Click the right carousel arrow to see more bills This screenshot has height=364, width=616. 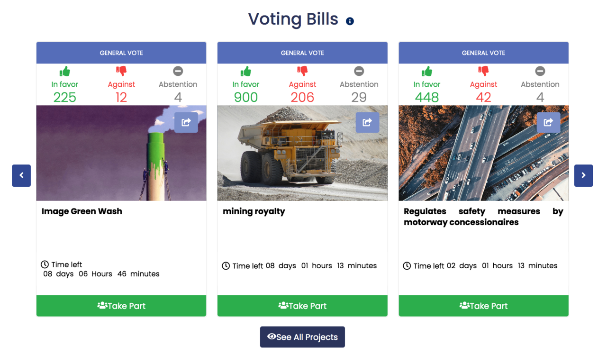[x=583, y=175]
